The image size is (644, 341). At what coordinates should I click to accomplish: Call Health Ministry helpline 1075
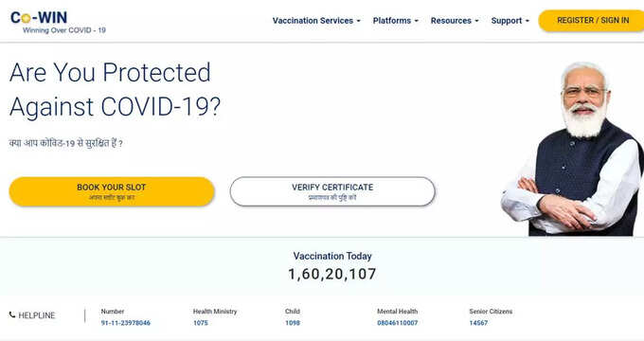[201, 323]
